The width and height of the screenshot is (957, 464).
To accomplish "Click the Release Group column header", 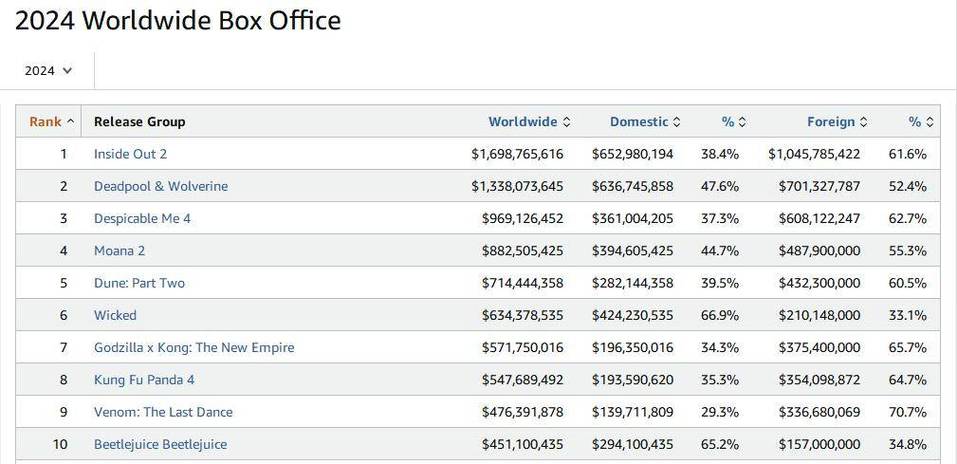I will click(x=139, y=121).
